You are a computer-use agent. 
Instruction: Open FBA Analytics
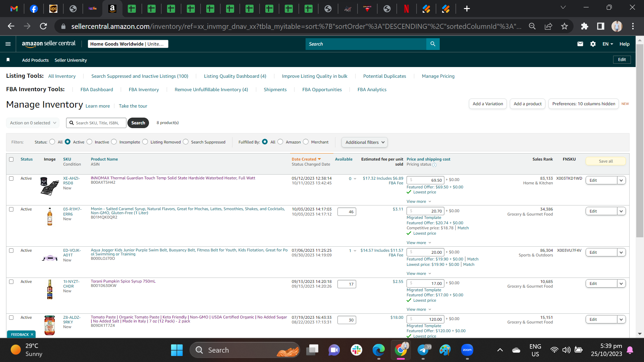[372, 89]
